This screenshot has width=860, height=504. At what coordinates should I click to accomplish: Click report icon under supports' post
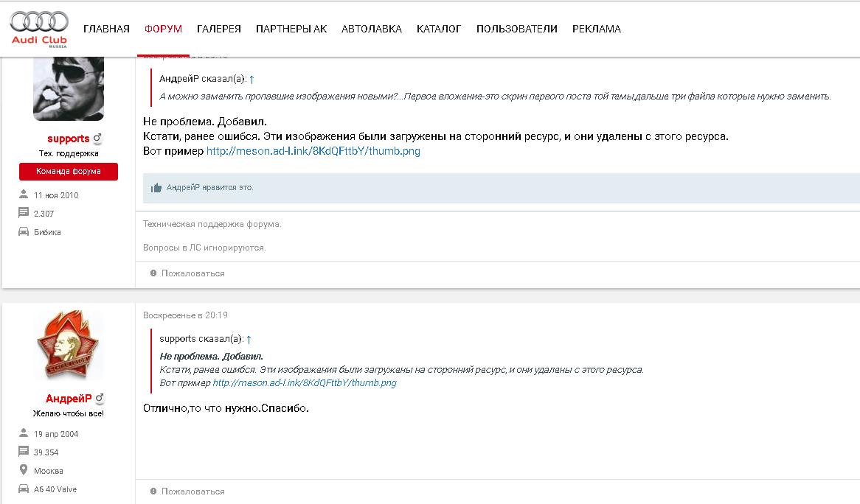[x=153, y=273]
